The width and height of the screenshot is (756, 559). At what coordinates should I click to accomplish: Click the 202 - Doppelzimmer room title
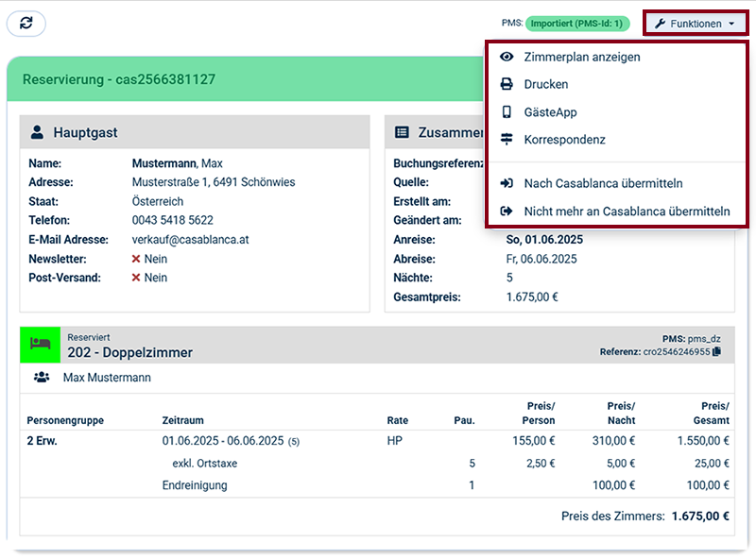point(129,352)
